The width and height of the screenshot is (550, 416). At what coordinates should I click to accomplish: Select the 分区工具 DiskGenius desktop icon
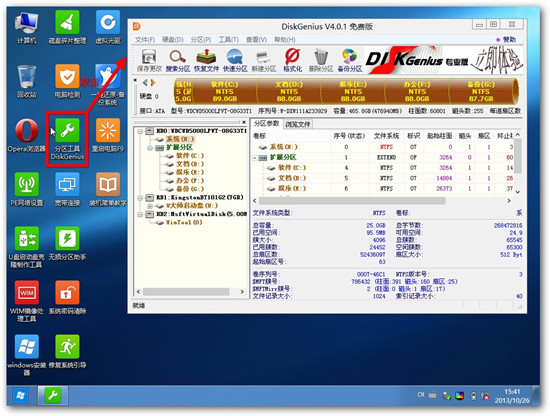click(67, 139)
